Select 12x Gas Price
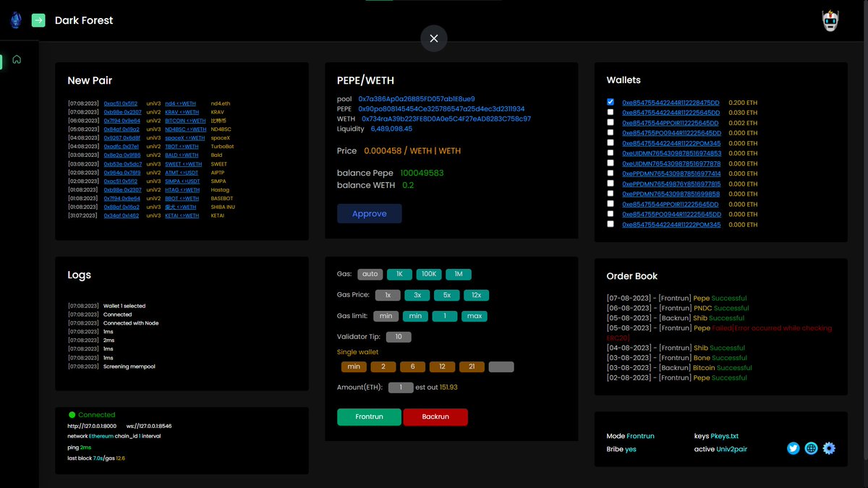 click(x=477, y=295)
